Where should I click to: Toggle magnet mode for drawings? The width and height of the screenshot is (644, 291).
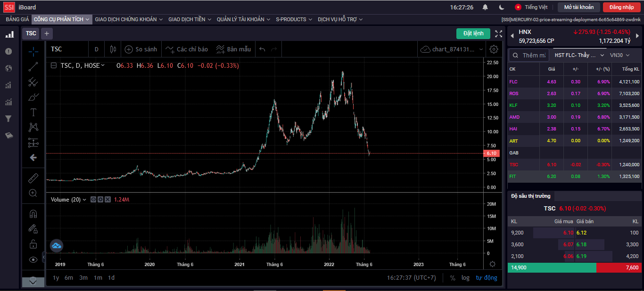(33, 214)
